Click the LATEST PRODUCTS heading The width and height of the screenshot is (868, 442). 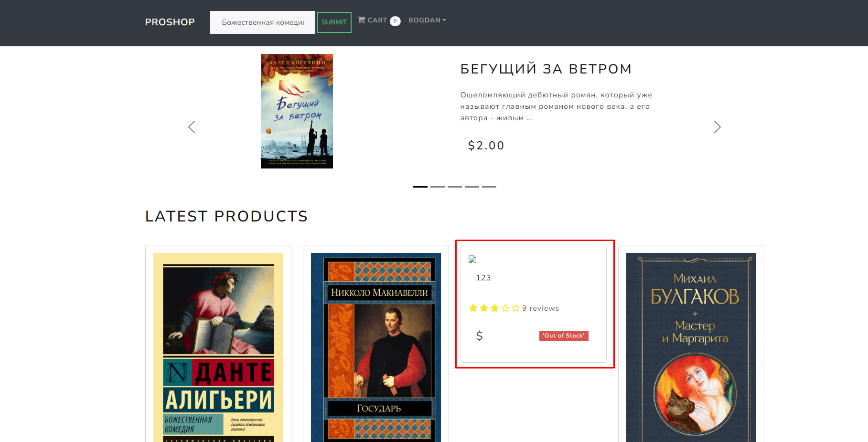tap(226, 216)
